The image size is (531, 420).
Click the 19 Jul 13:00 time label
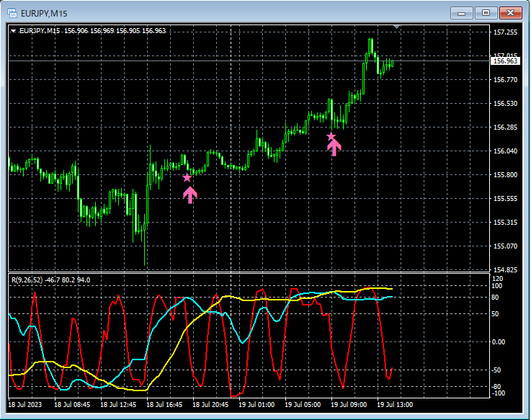(x=395, y=405)
